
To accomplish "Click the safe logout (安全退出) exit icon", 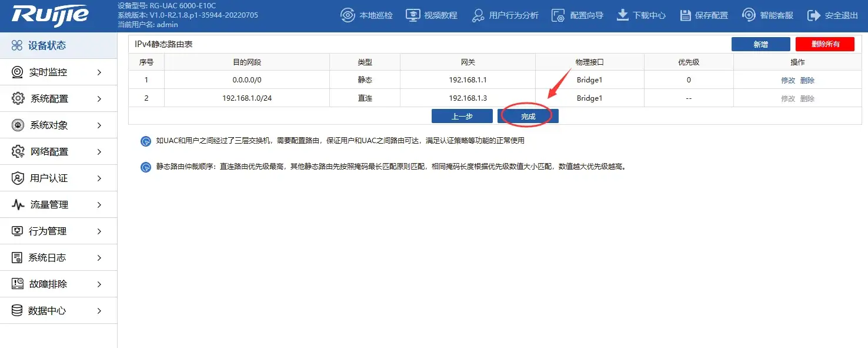I will pos(814,15).
